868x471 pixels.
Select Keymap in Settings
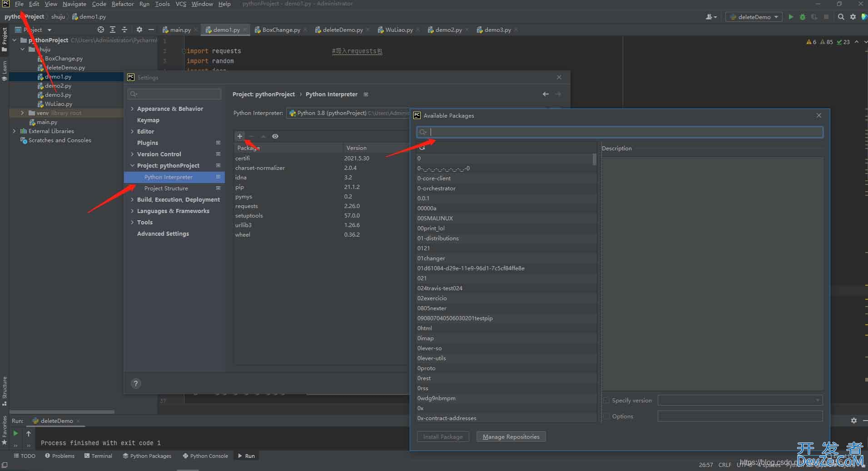point(148,120)
